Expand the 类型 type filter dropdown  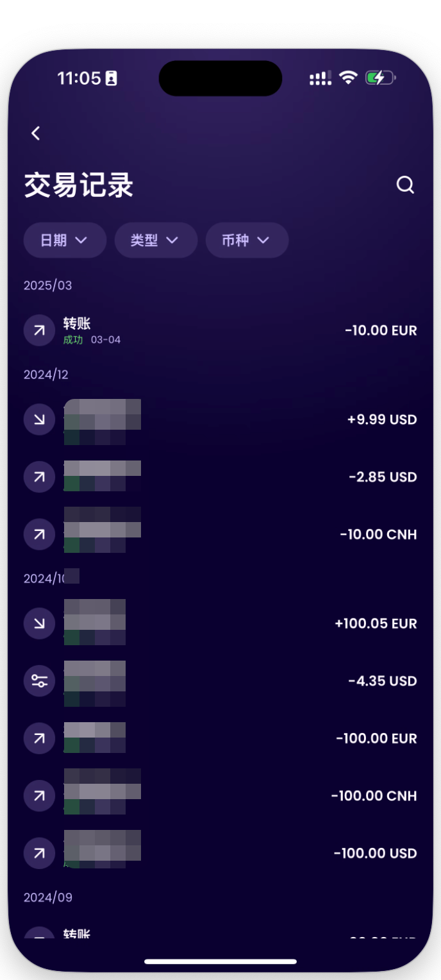(156, 241)
